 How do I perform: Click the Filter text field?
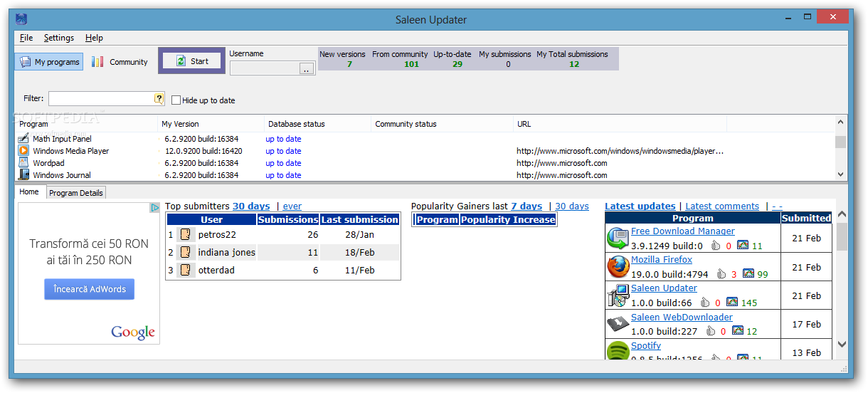pos(101,99)
